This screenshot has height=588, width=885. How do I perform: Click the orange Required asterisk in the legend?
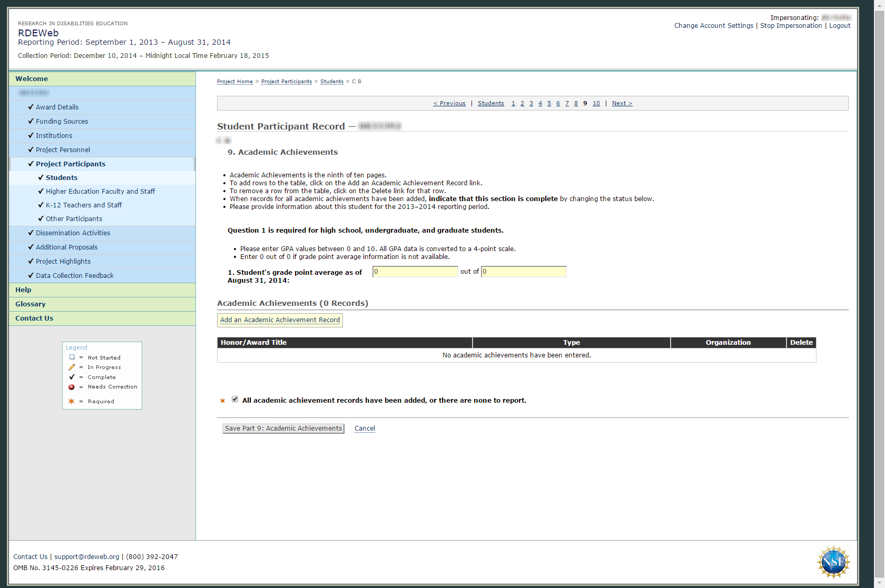pos(72,401)
